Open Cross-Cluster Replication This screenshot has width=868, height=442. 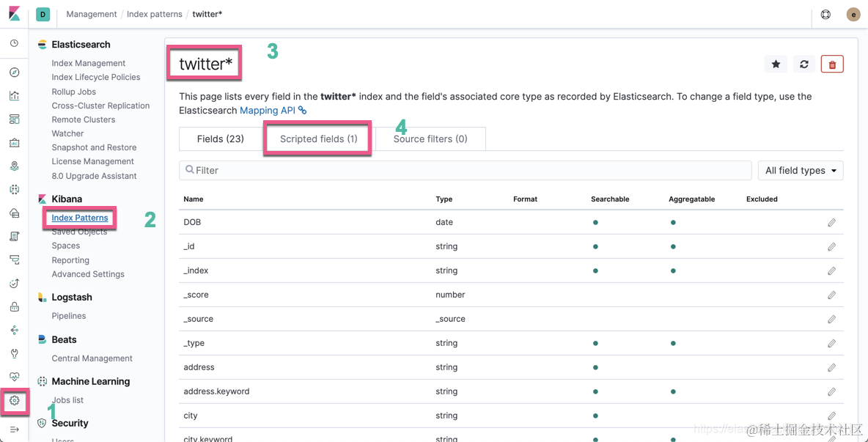click(100, 105)
